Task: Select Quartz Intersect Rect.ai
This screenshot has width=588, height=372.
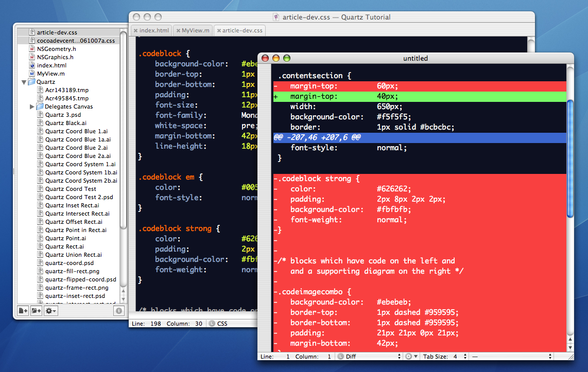Action: tap(77, 214)
